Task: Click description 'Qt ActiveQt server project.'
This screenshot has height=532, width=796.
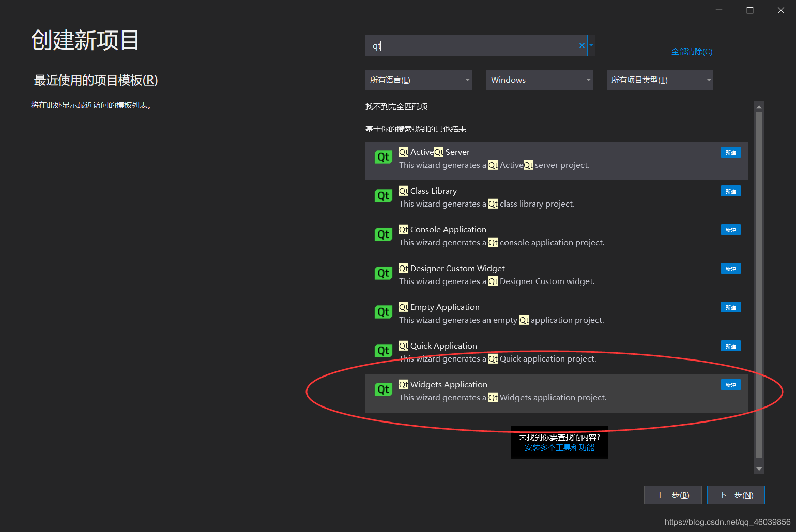Action: tap(539, 165)
